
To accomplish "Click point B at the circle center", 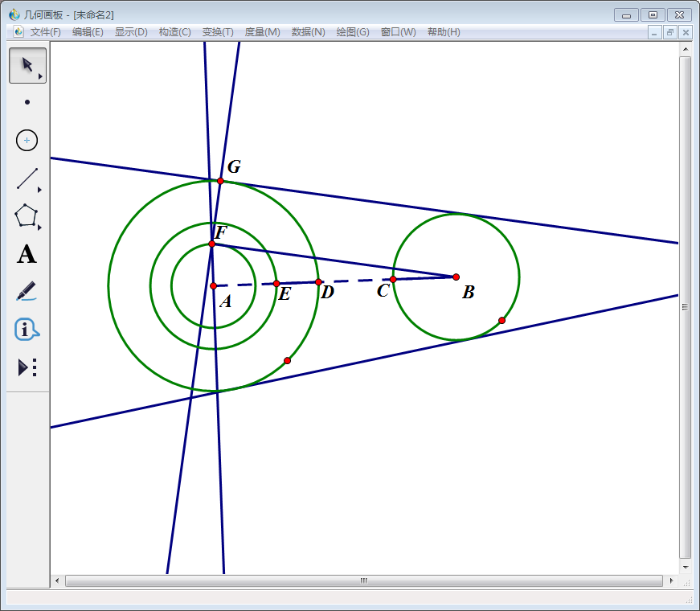I will click(456, 277).
